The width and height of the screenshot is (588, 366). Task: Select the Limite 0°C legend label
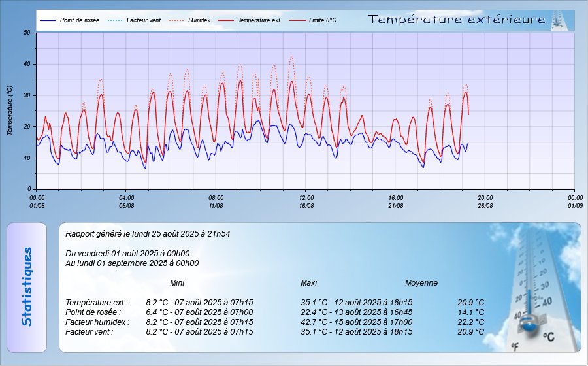[321, 21]
